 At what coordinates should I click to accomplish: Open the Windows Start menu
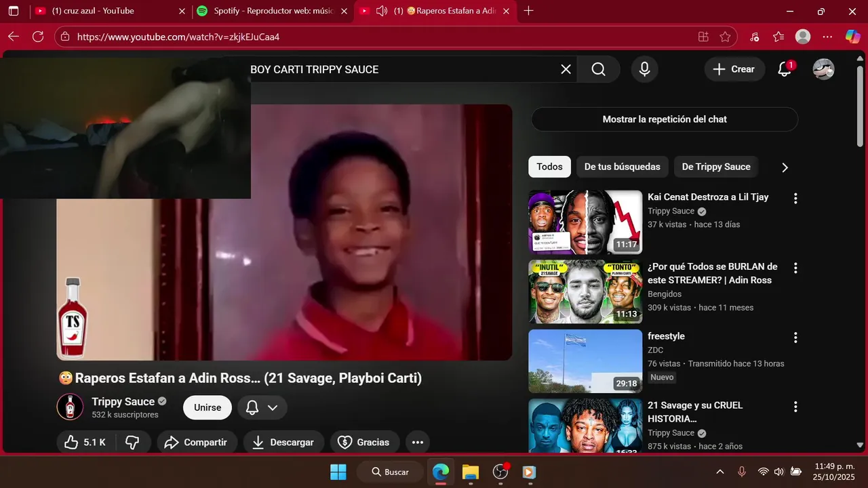[x=338, y=472]
